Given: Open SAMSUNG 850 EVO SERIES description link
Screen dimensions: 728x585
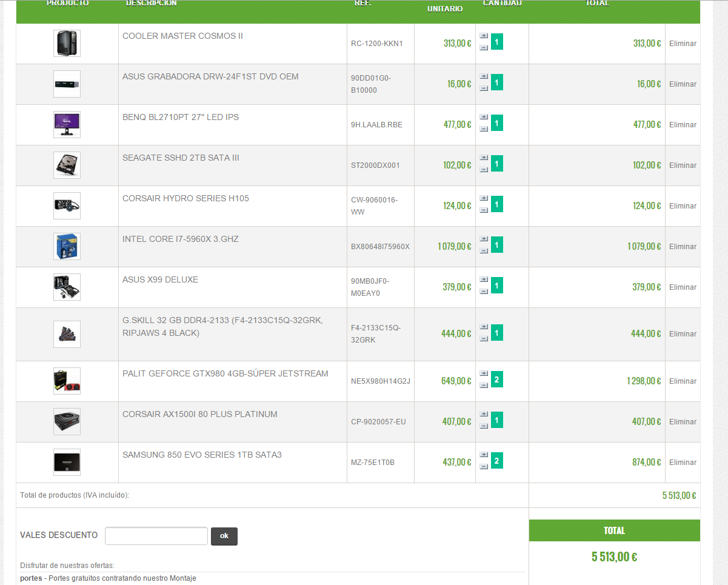Looking at the screenshot, I should click(202, 455).
